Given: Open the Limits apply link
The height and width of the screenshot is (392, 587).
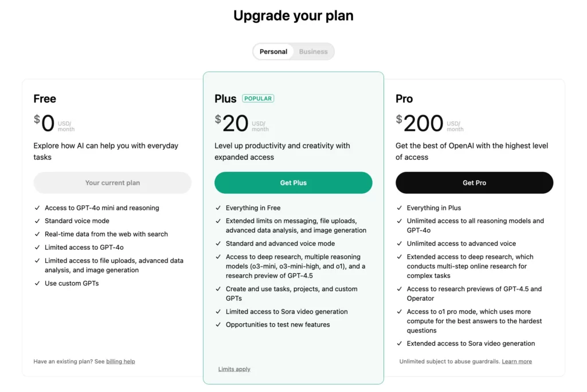Looking at the screenshot, I should click(x=234, y=369).
